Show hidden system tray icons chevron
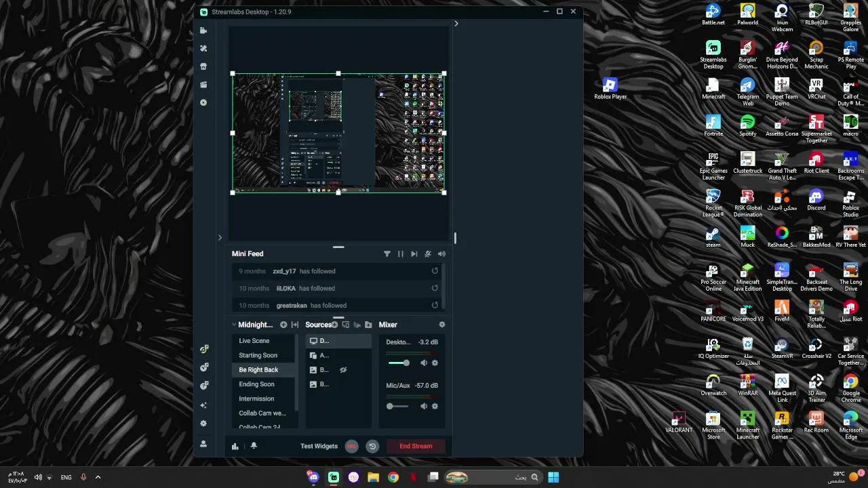 (x=98, y=477)
